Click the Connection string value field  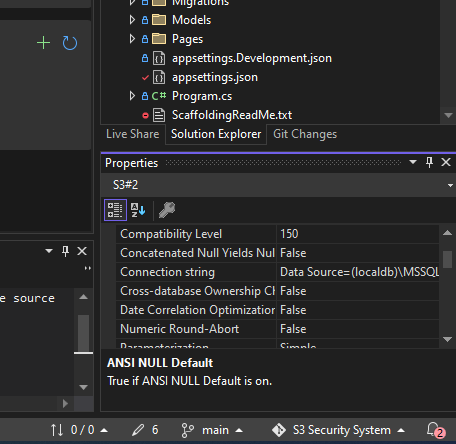358,272
